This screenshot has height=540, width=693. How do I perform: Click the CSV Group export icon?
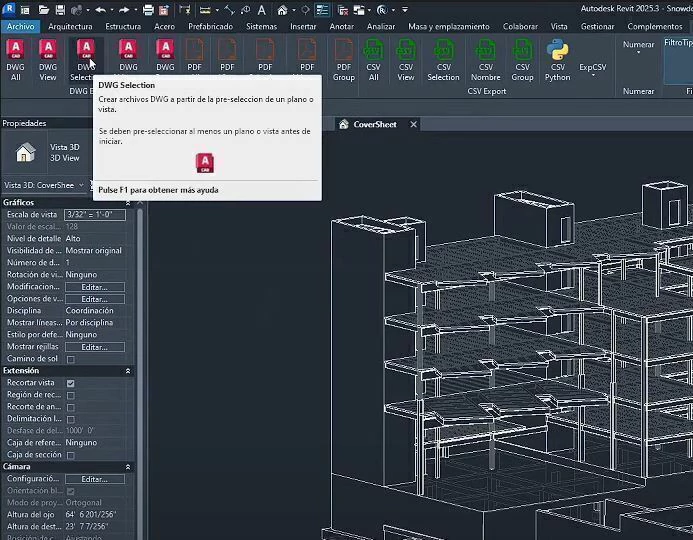pos(522,49)
